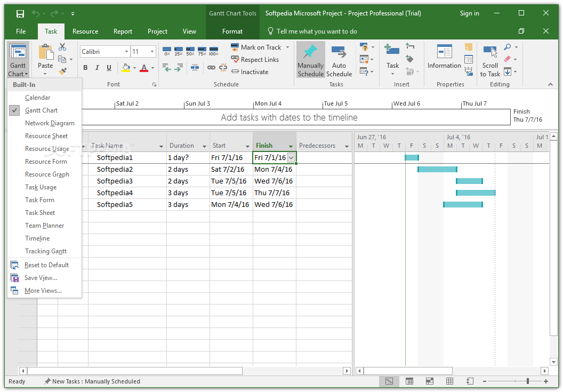This screenshot has height=392, width=563.
Task: Open the Task Information icon
Action: pyautogui.click(x=444, y=52)
